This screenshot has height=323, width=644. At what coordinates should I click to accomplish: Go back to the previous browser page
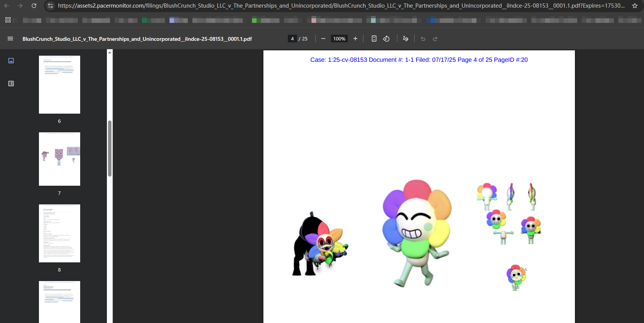click(x=6, y=6)
